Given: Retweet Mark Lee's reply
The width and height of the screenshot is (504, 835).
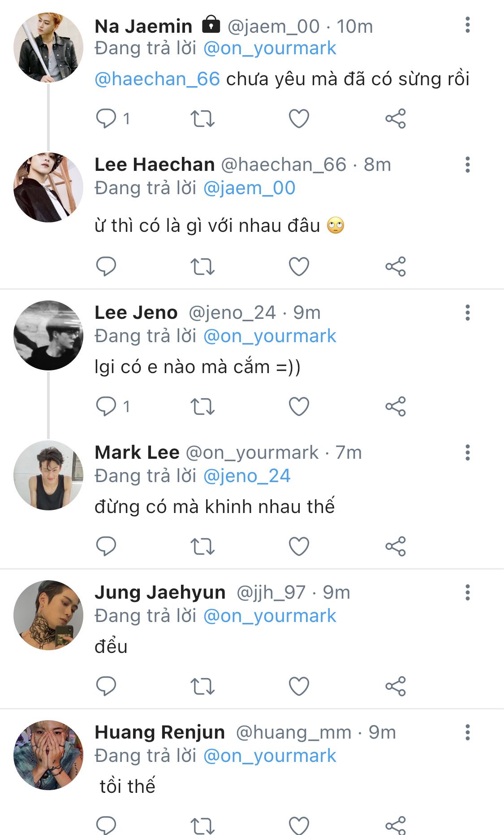Looking at the screenshot, I should pyautogui.click(x=202, y=547).
